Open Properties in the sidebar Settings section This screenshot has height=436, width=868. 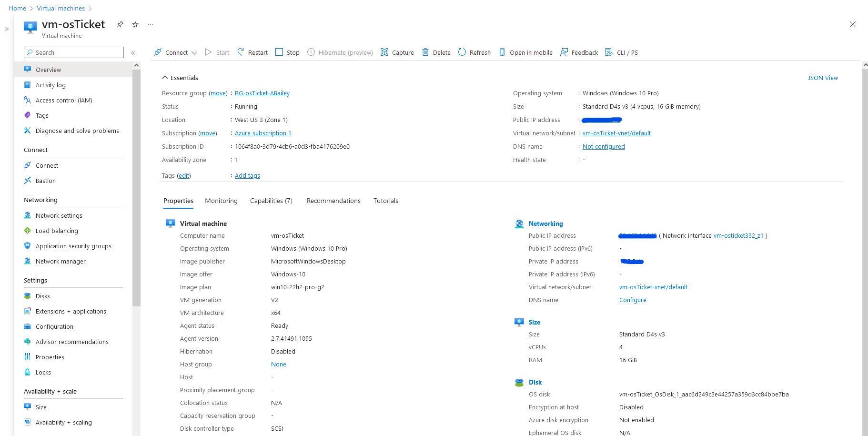tap(73, 357)
